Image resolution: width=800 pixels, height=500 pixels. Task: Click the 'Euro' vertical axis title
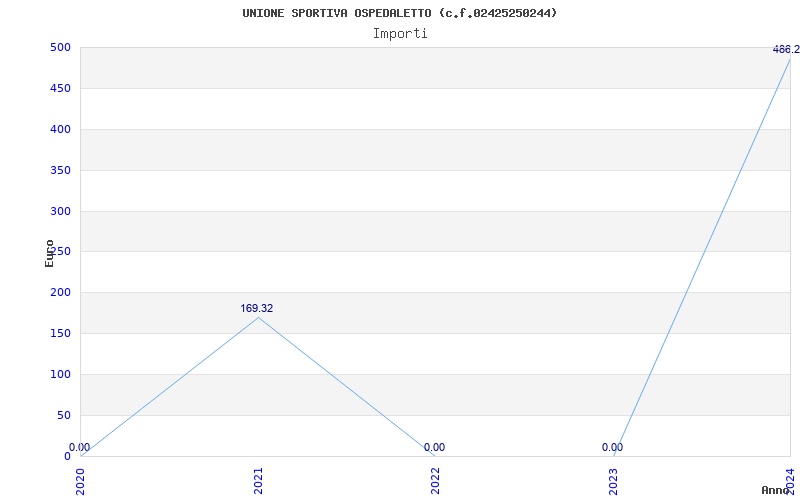point(49,253)
